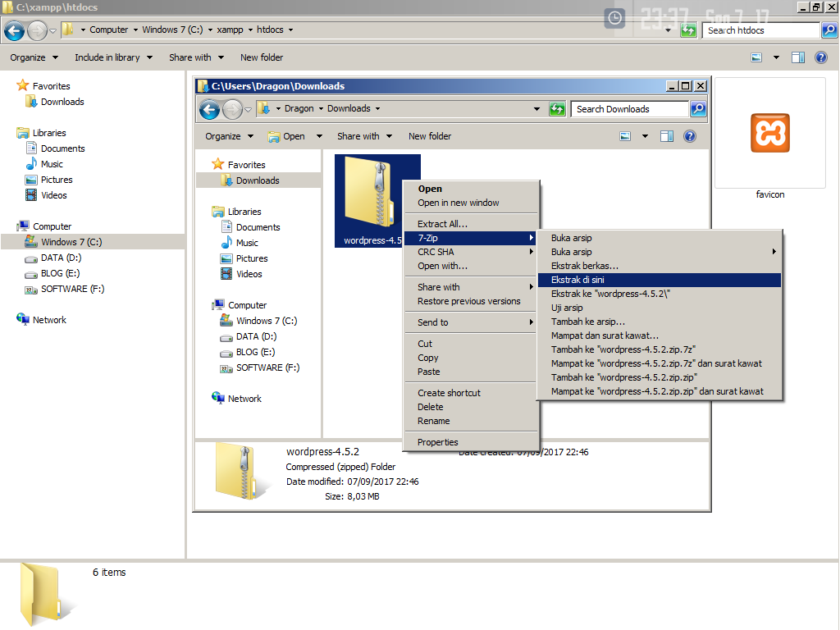Toggle preview pane in Downloads window

[667, 136]
